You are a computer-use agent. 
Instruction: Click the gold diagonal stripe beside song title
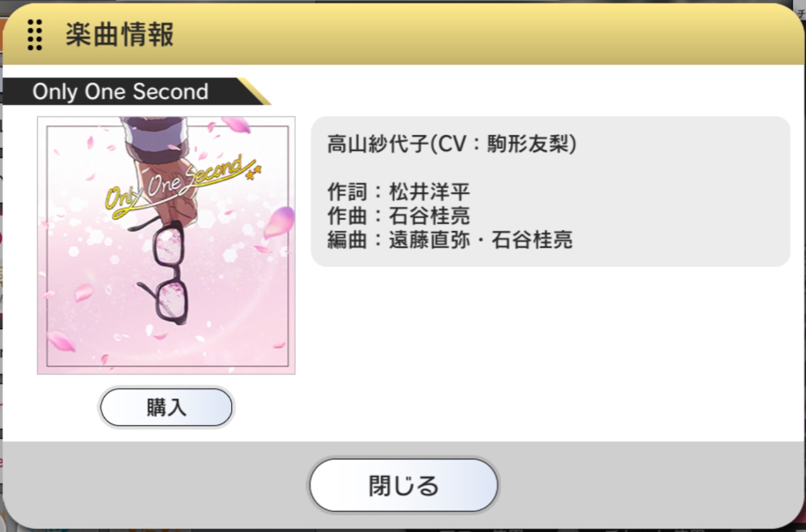(255, 91)
